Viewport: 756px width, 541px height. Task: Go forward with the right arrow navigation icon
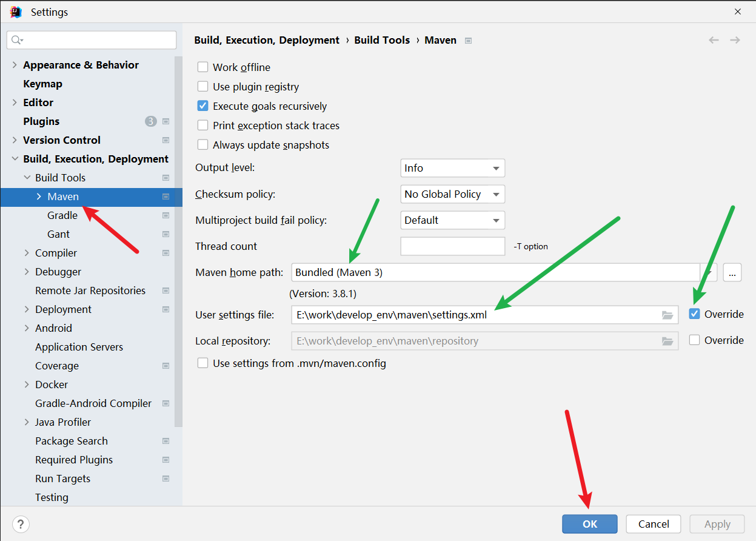coord(735,40)
